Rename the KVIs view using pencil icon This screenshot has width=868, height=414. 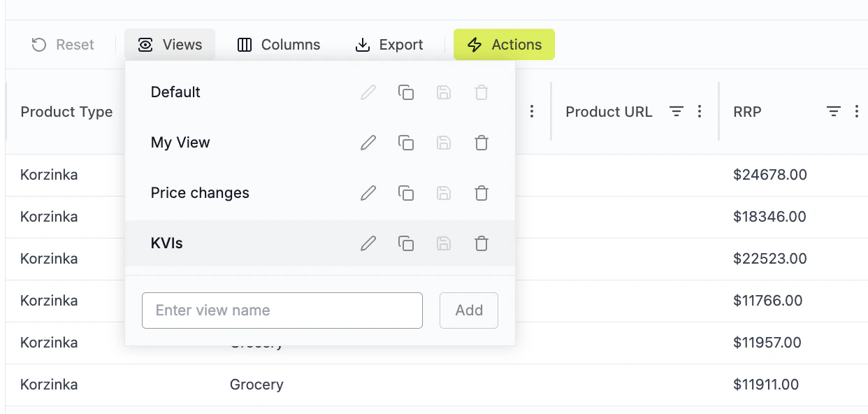point(368,243)
